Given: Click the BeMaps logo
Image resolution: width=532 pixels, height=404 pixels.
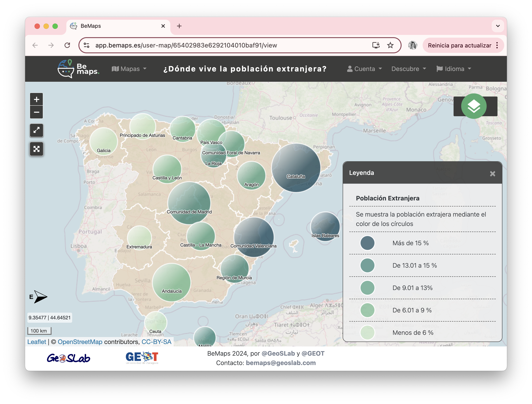Looking at the screenshot, I should 78,69.
